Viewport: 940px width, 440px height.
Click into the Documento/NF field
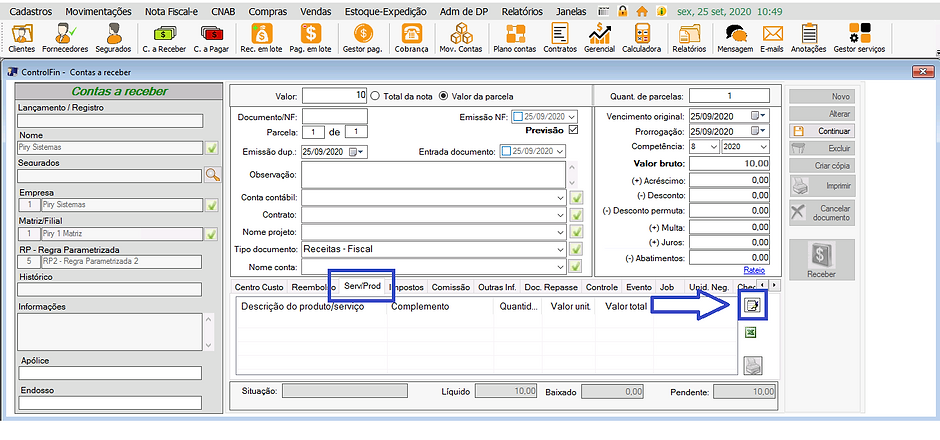click(x=335, y=116)
